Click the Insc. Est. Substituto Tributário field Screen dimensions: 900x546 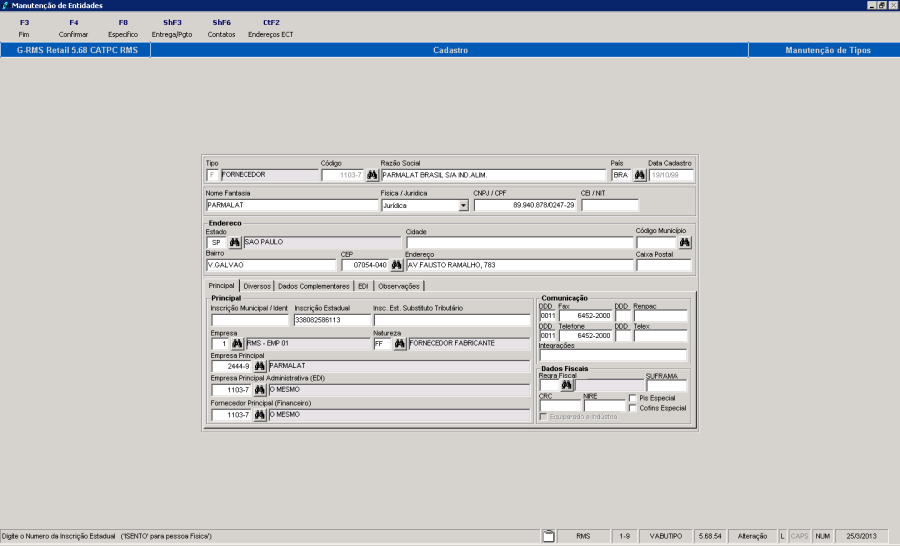click(x=452, y=320)
